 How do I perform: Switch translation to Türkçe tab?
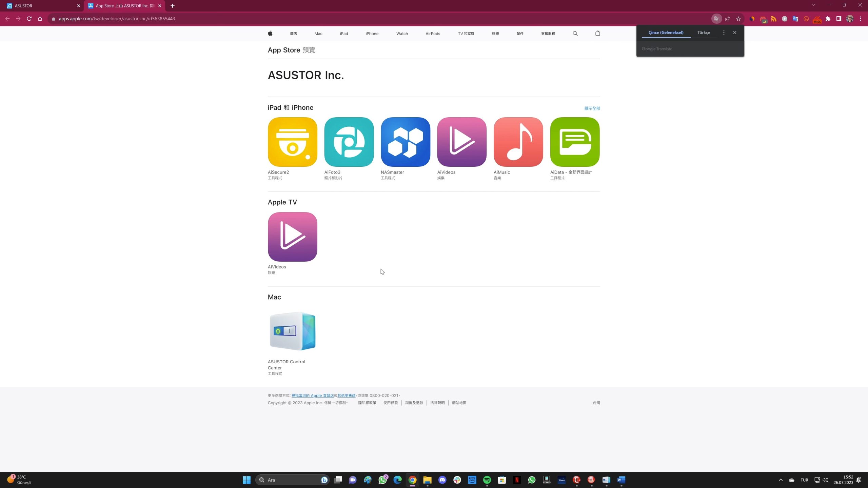pos(703,33)
